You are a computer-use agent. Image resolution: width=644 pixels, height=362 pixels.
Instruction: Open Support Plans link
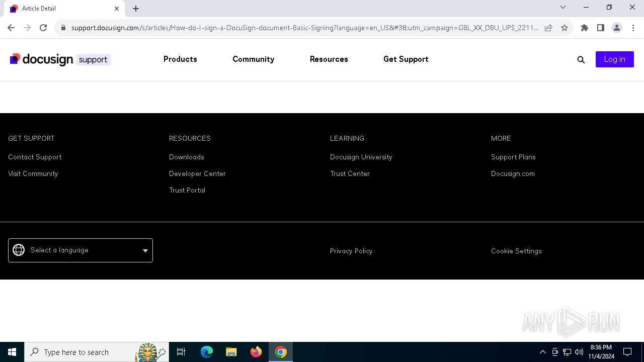click(x=513, y=157)
